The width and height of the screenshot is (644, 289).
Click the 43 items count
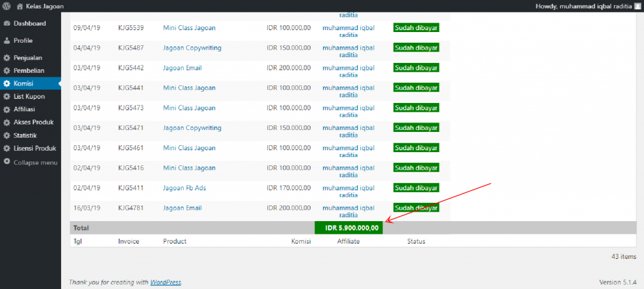(x=624, y=256)
